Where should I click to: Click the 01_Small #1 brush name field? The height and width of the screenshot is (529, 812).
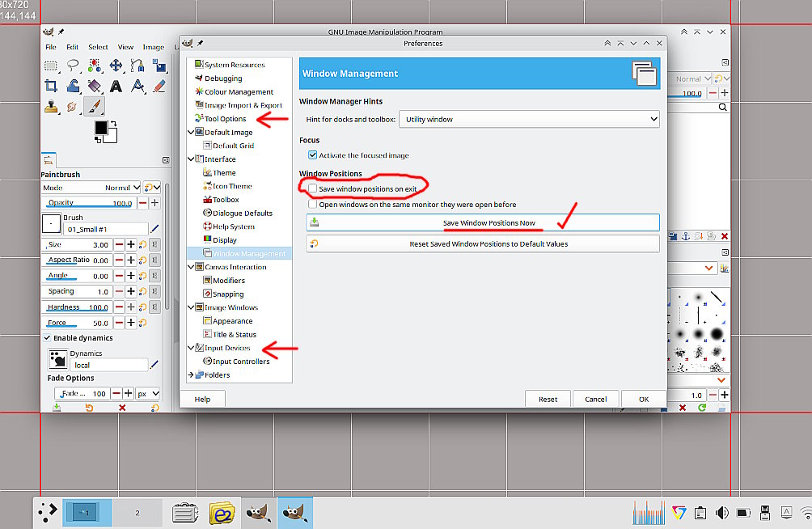click(106, 229)
